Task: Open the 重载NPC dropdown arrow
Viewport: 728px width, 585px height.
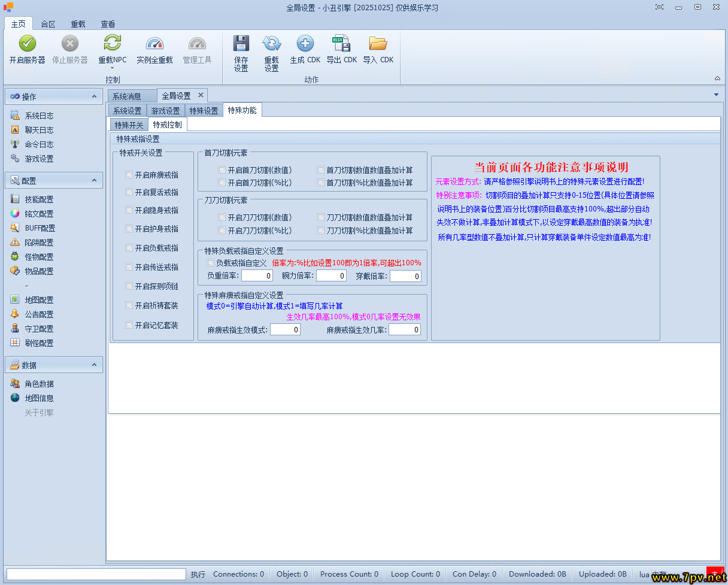Action: point(113,68)
